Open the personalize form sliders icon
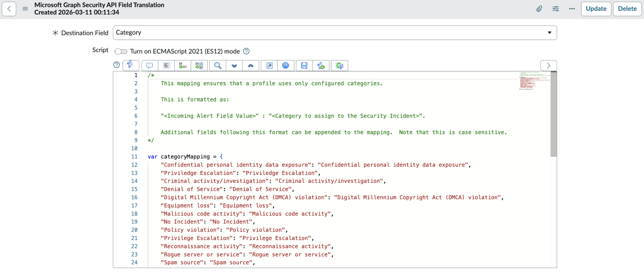644x274 pixels. click(555, 8)
